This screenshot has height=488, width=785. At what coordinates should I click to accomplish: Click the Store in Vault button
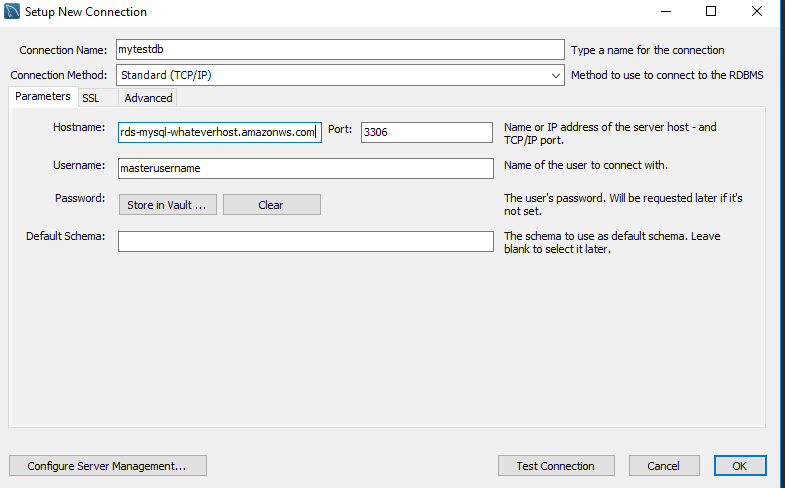pos(168,205)
